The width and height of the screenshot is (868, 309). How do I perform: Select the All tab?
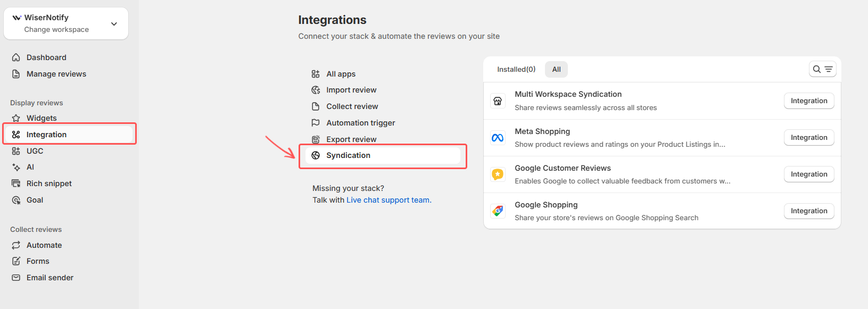coord(556,69)
